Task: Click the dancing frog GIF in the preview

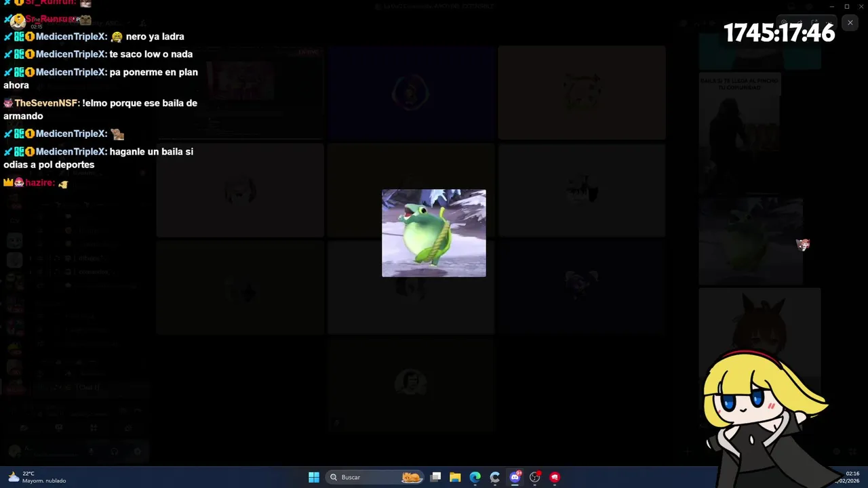Action: point(434,233)
